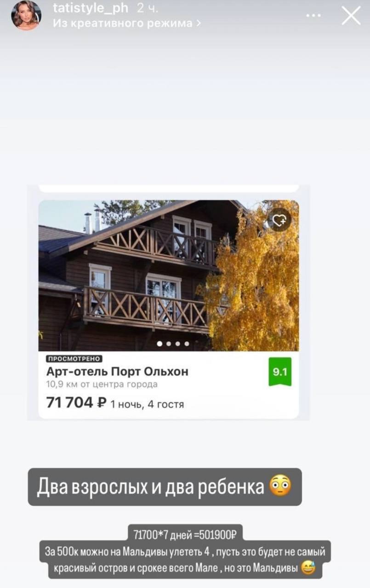Close the story with the X icon
Image resolution: width=370 pixels, height=588 pixels.
(x=351, y=16)
